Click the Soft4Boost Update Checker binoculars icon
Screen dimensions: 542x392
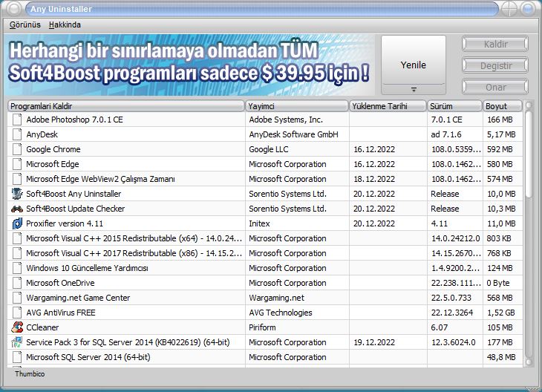(17, 209)
